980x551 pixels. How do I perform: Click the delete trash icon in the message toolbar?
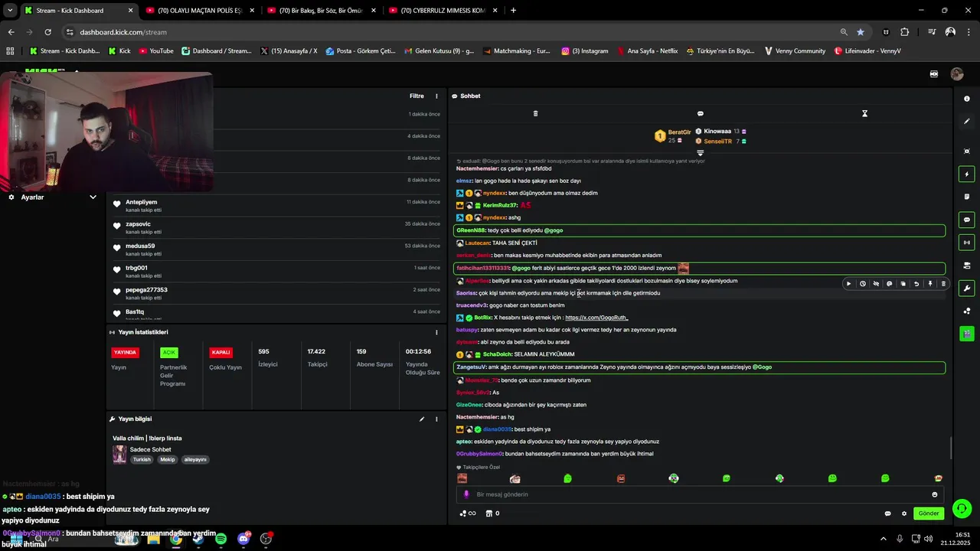(x=943, y=284)
